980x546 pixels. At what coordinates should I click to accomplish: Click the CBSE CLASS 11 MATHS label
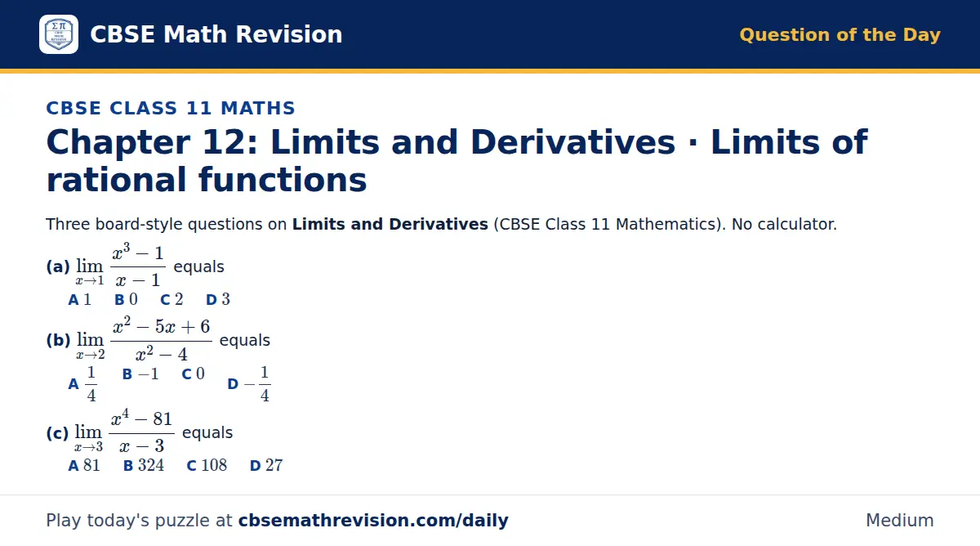click(171, 108)
